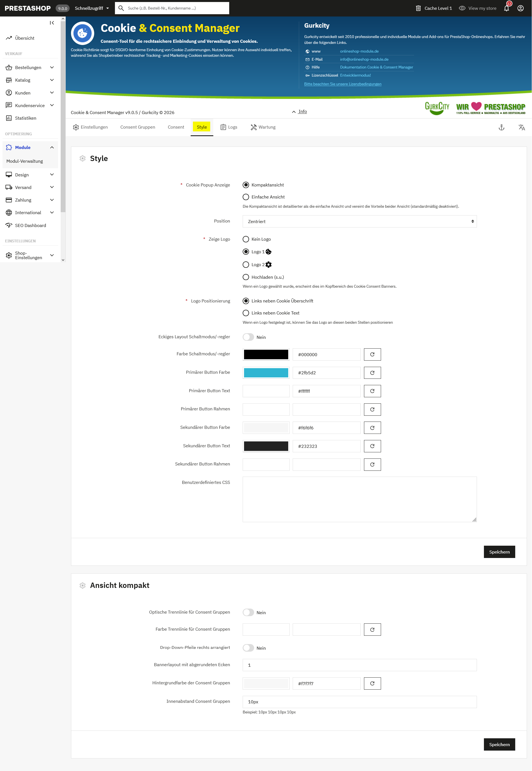
Task: Switch to the Consent Gruppen tab
Action: pyautogui.click(x=138, y=127)
